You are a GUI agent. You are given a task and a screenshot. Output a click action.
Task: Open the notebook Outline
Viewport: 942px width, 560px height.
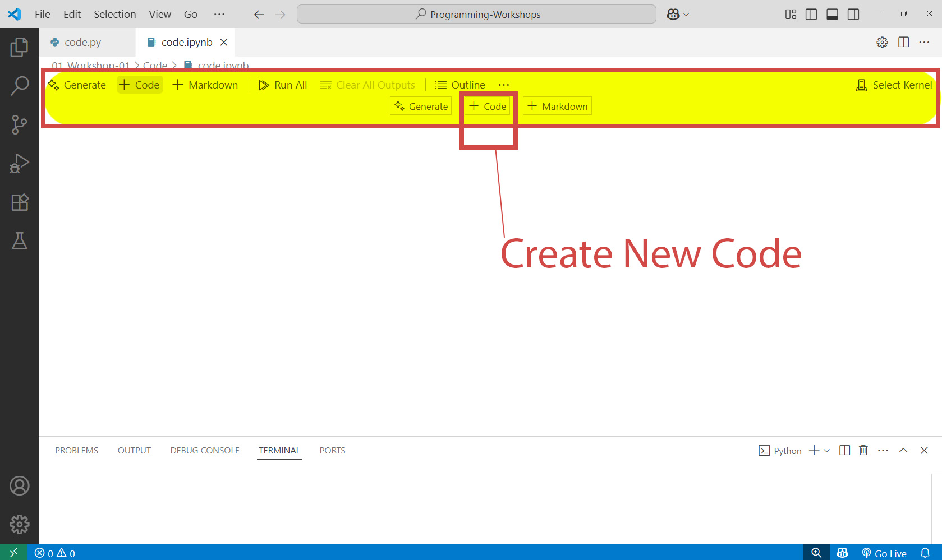pos(461,85)
